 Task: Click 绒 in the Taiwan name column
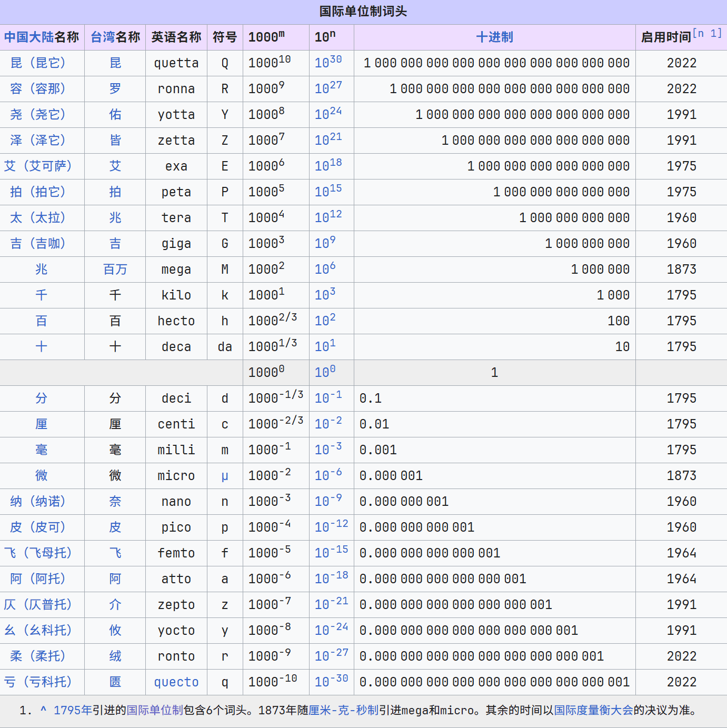(x=115, y=656)
